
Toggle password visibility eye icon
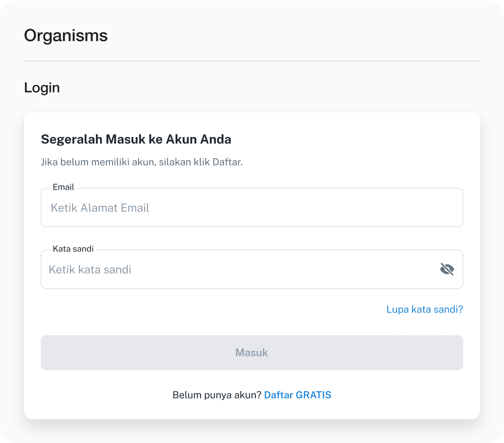pyautogui.click(x=447, y=269)
